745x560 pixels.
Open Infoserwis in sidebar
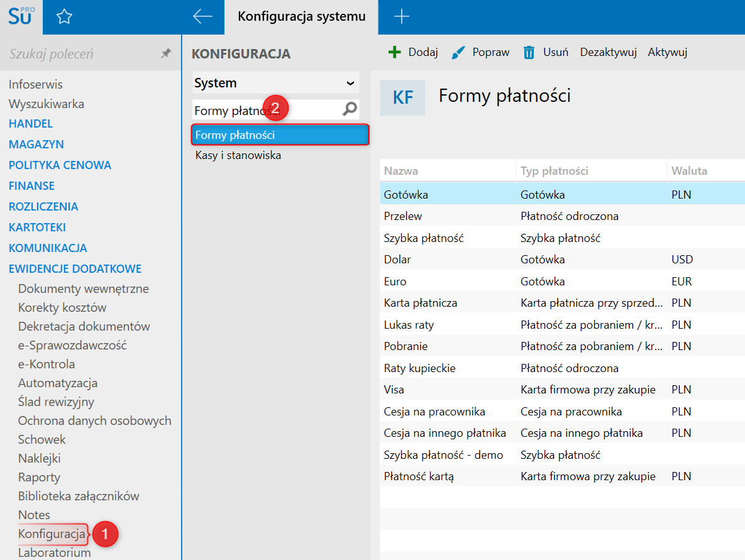point(36,85)
